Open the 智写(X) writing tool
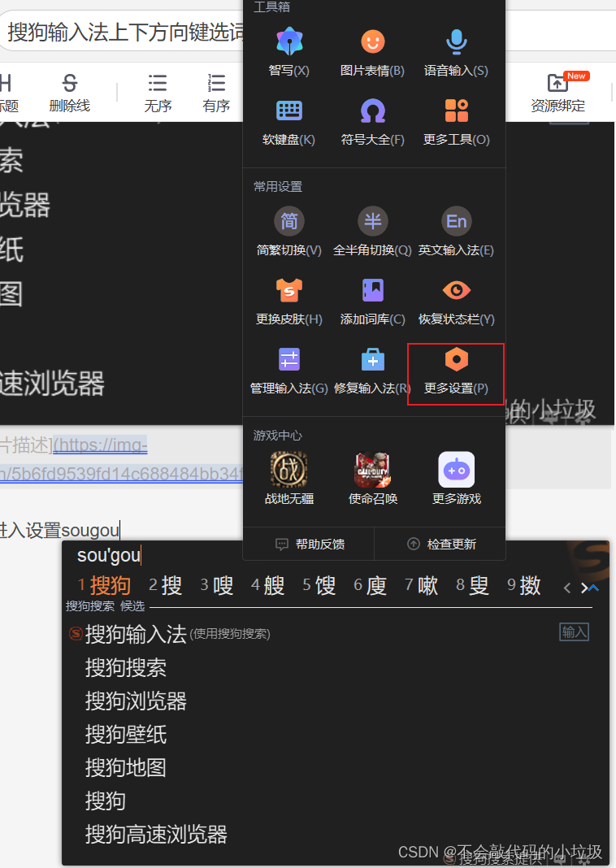The width and height of the screenshot is (616, 868). click(x=289, y=52)
